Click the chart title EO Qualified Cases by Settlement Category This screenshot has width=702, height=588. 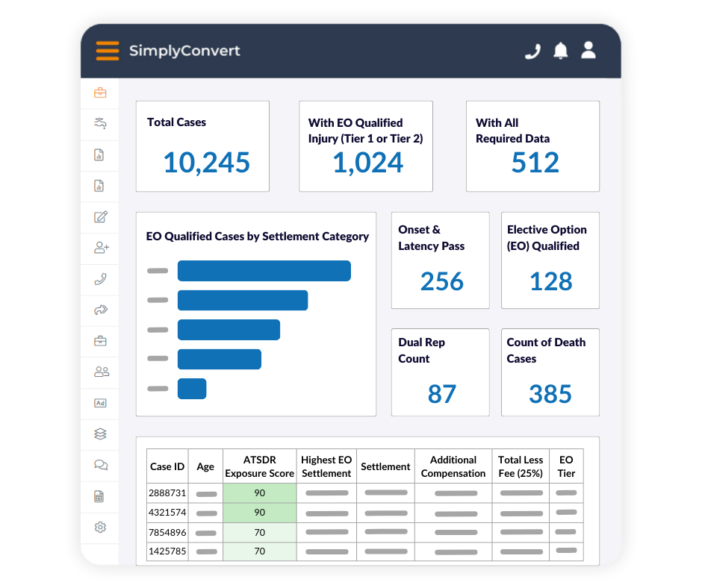click(x=258, y=237)
